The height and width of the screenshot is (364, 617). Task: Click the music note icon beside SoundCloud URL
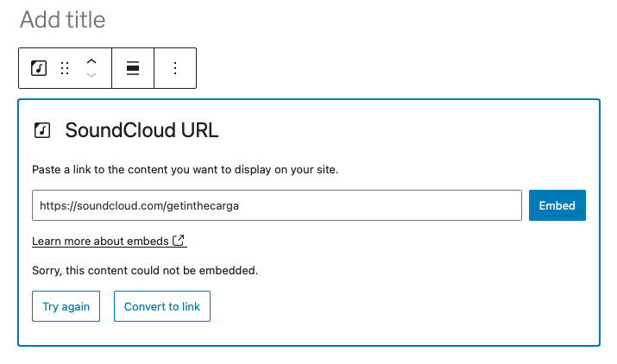point(41,131)
